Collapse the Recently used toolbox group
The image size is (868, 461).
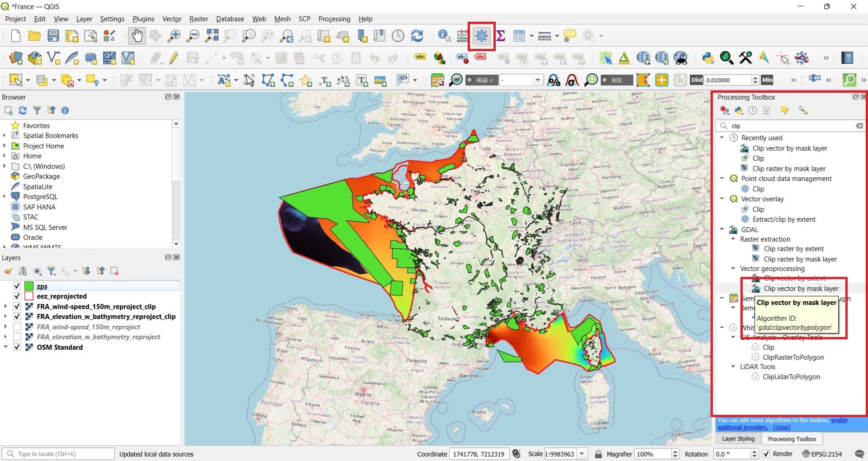point(722,138)
